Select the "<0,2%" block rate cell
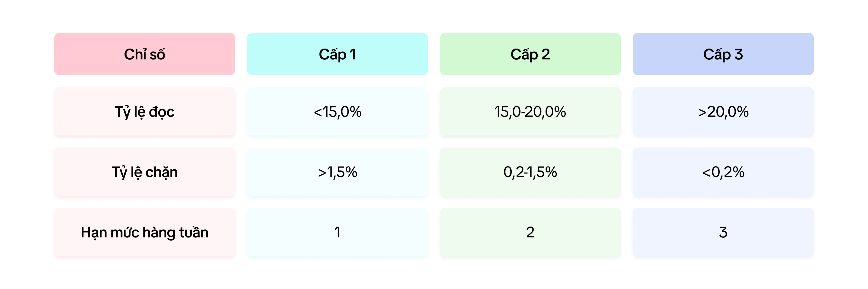Screen dimensions: 868x289 coord(723,172)
